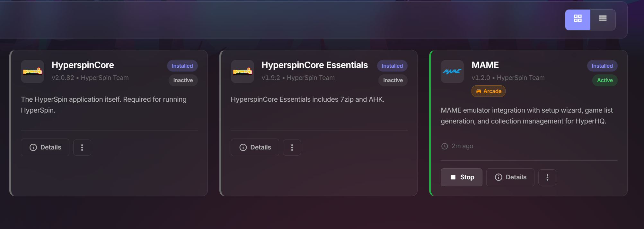Viewport: 644px width, 229px height.
Task: Open more options menu for MAME
Action: (547, 177)
